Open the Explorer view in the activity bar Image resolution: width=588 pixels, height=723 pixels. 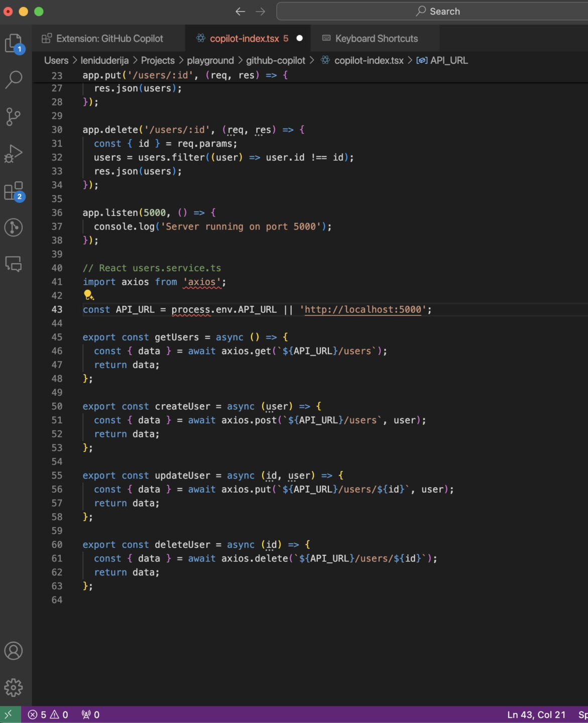(x=14, y=44)
